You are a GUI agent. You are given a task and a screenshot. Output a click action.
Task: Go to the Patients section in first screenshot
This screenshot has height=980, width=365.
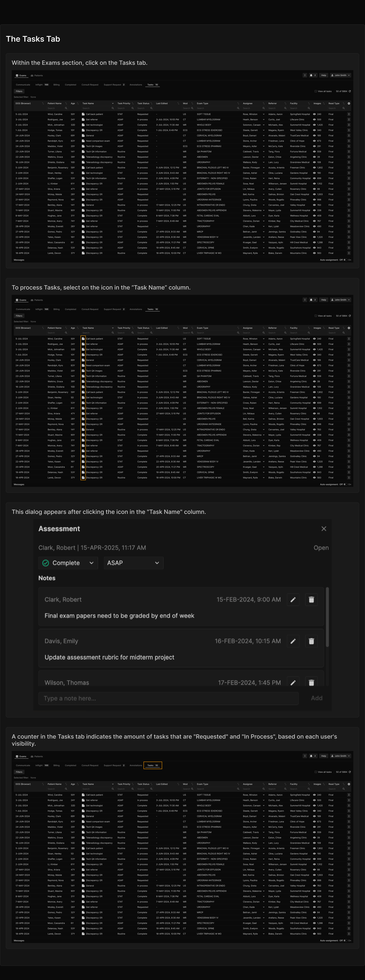tap(37, 75)
